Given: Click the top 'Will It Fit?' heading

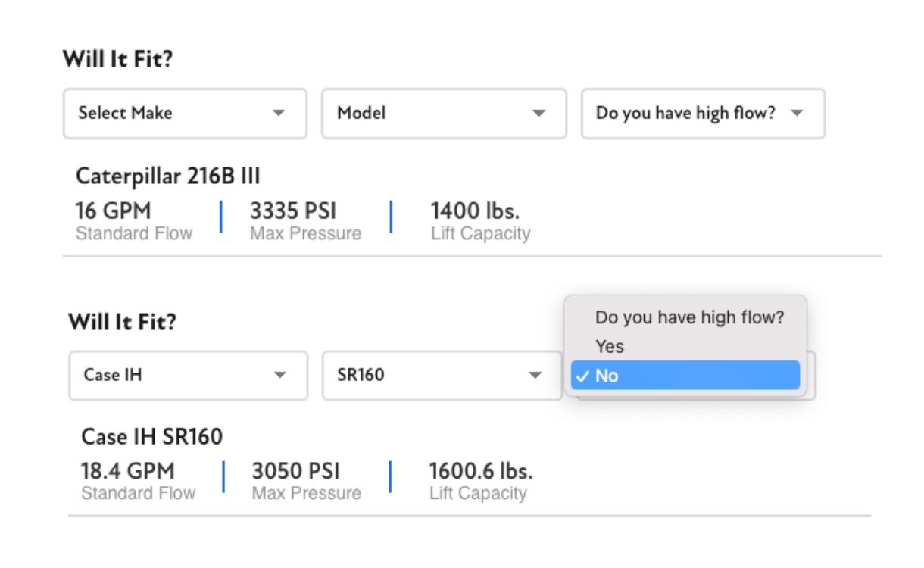Looking at the screenshot, I should tap(117, 59).
